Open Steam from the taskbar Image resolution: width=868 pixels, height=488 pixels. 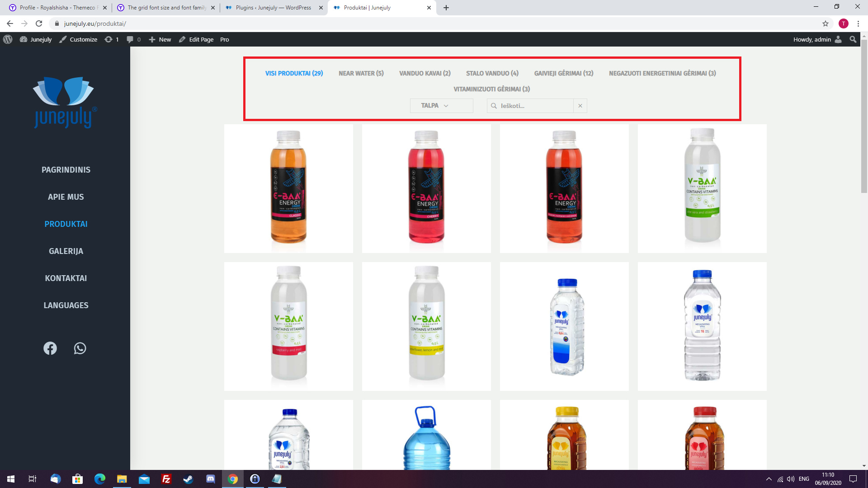pyautogui.click(x=189, y=479)
